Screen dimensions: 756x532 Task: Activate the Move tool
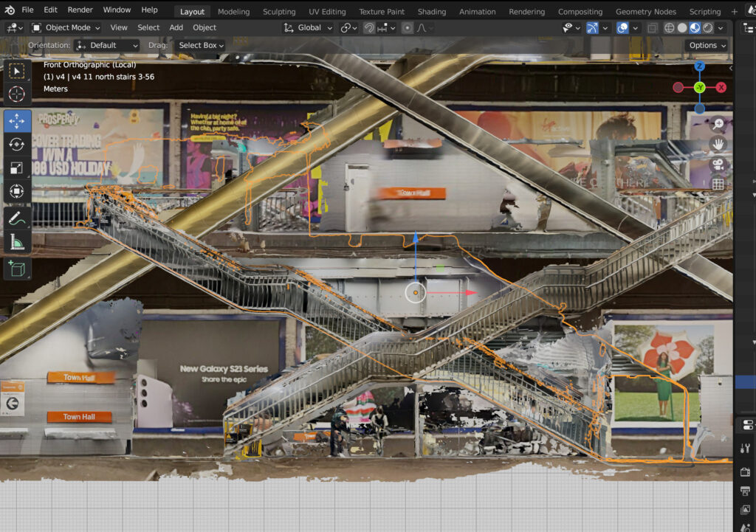pos(17,121)
